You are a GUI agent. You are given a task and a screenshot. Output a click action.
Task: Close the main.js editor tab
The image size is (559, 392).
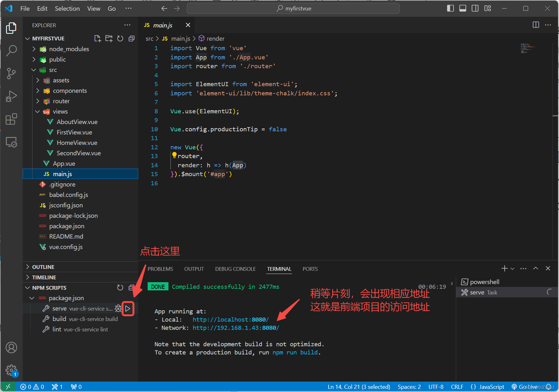click(188, 25)
